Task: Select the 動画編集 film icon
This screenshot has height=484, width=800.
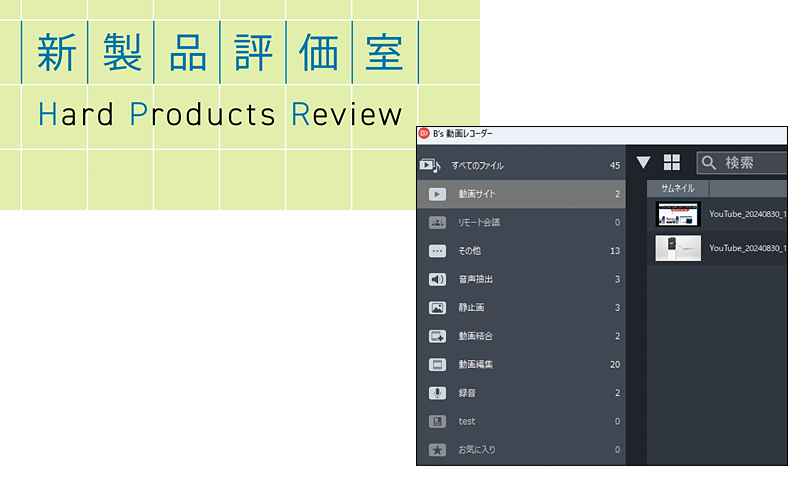Action: 437,365
